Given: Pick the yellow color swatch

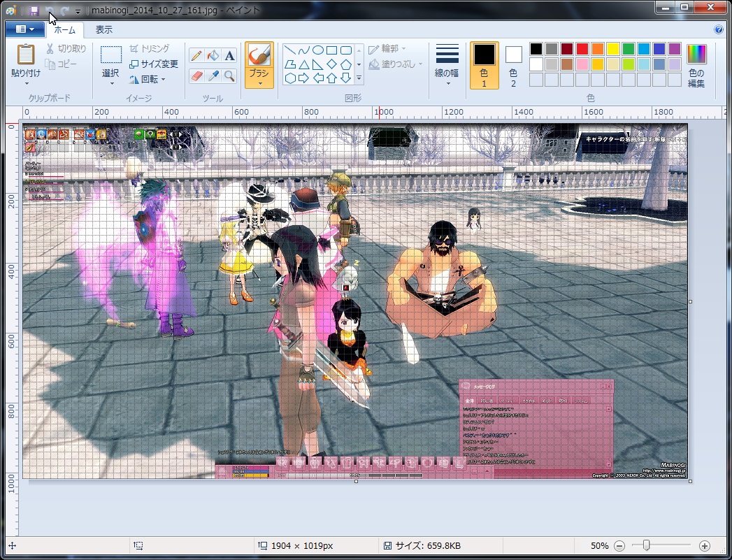Looking at the screenshot, I should click(613, 48).
